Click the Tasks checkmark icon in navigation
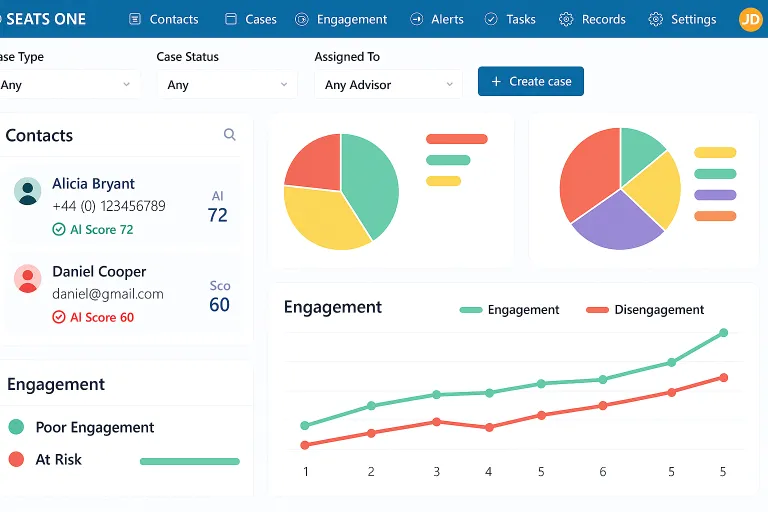Viewport: 768px width, 512px height. 491,19
